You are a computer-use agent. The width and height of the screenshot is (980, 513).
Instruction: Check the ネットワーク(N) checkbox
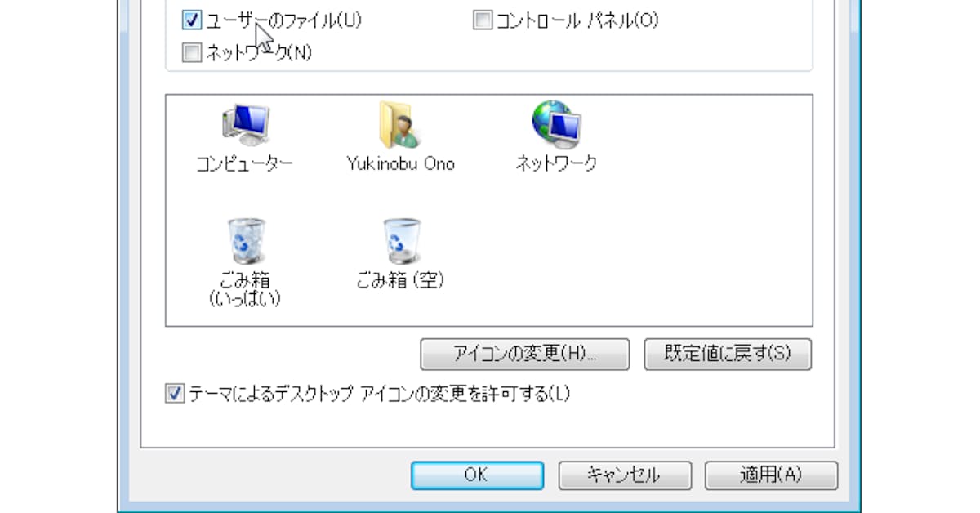click(192, 53)
